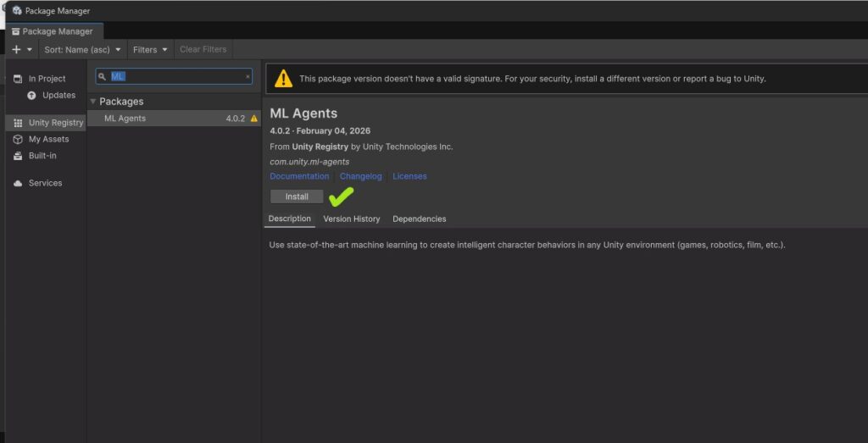Viewport: 868px width, 443px height.
Task: Select Unity Registry in the sidebar
Action: click(x=46, y=123)
